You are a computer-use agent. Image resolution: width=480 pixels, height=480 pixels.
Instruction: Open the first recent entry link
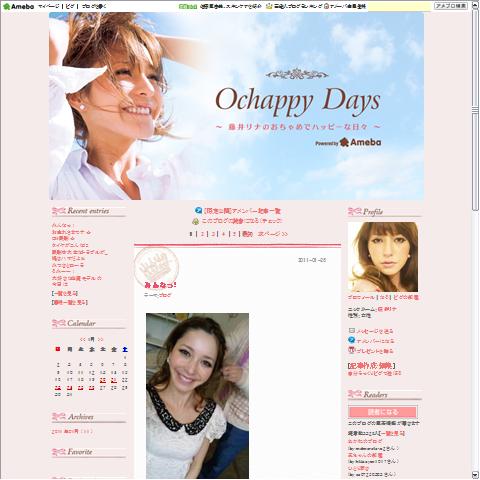(x=63, y=225)
